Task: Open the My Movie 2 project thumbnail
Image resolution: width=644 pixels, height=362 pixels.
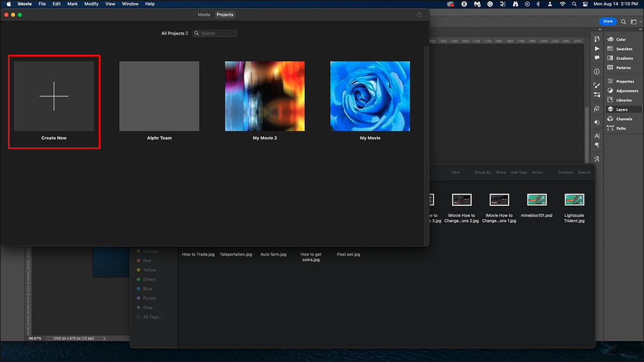Action: tap(265, 96)
